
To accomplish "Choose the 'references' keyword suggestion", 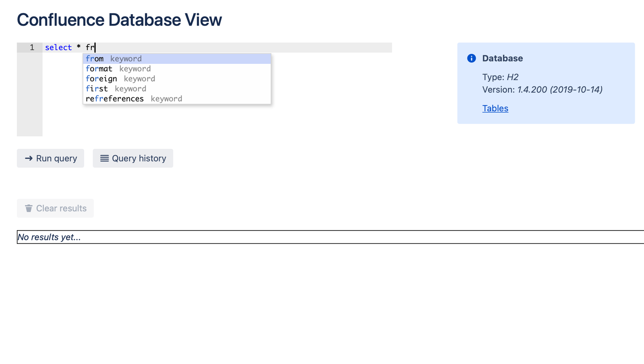I will tap(177, 99).
